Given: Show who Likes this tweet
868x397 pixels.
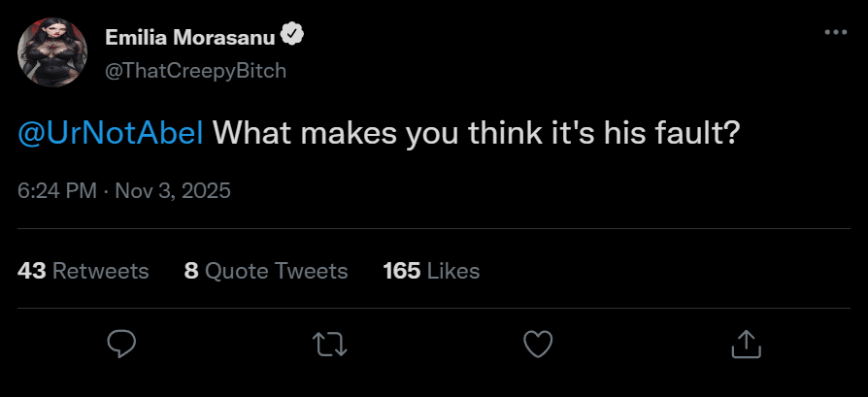Looking at the screenshot, I should coord(453,271).
